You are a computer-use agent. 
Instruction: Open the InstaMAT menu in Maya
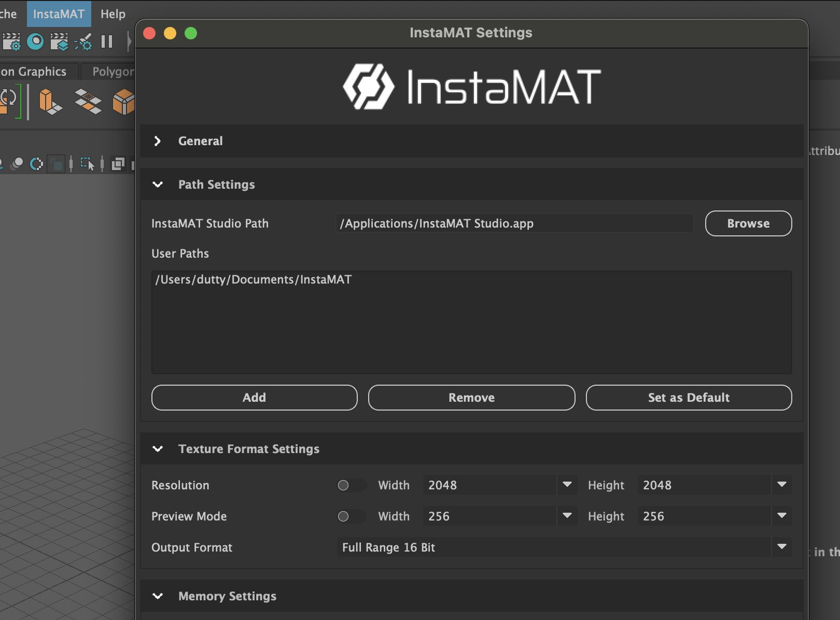click(x=59, y=13)
